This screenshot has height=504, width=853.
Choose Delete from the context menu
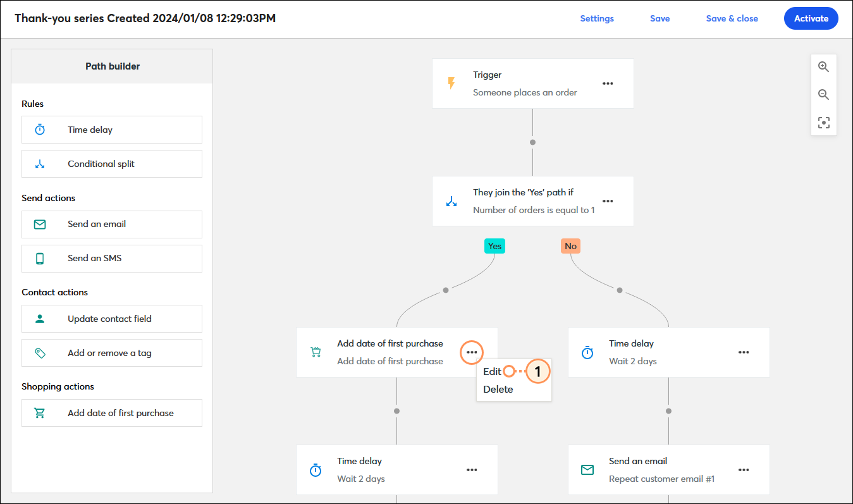coord(498,389)
